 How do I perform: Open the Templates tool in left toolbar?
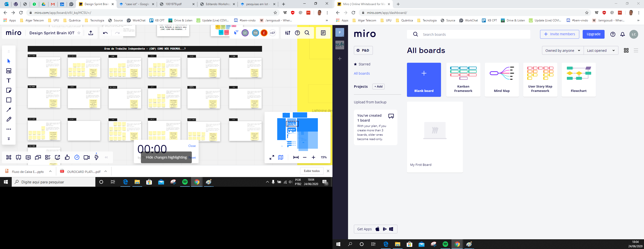click(x=9, y=71)
